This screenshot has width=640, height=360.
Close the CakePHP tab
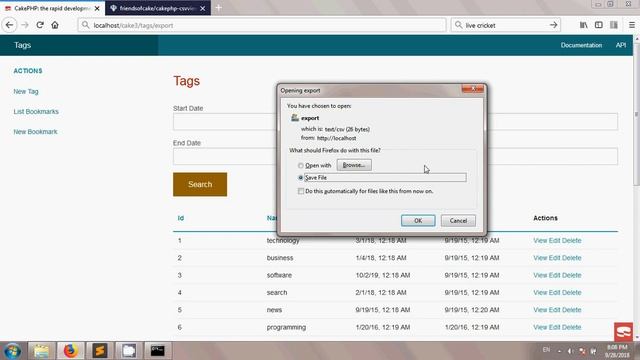(97, 8)
